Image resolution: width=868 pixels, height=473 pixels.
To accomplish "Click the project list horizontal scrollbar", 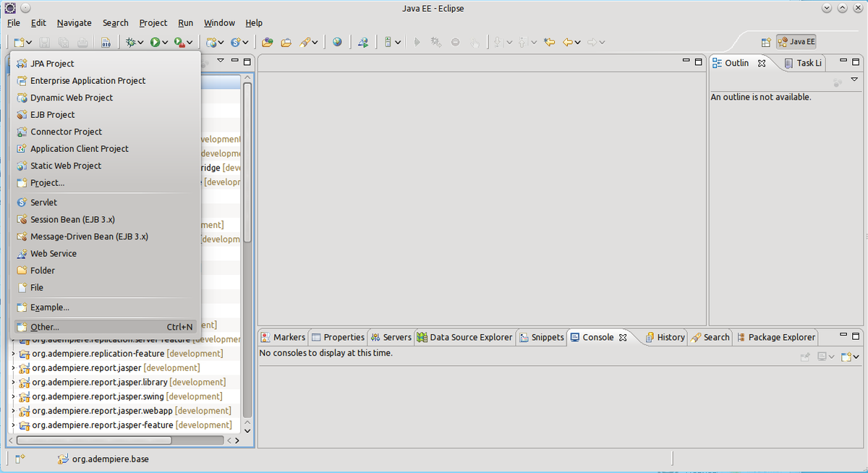I will click(x=94, y=440).
